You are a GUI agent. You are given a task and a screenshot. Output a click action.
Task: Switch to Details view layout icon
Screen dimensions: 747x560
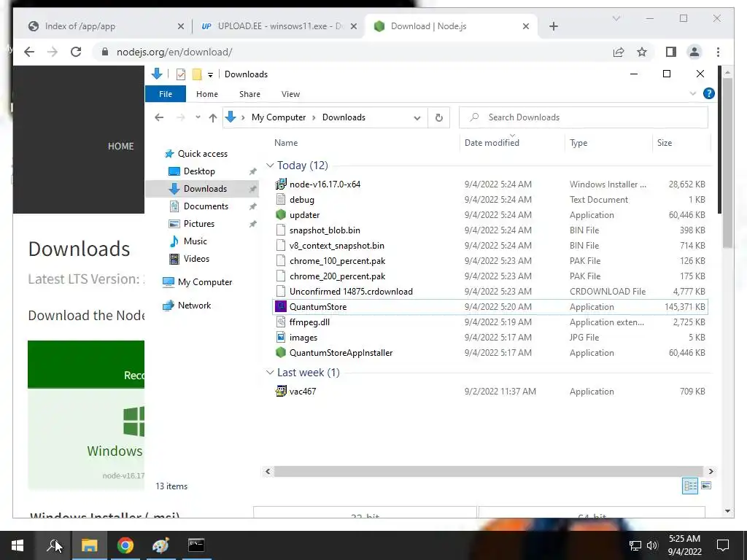[690, 486]
